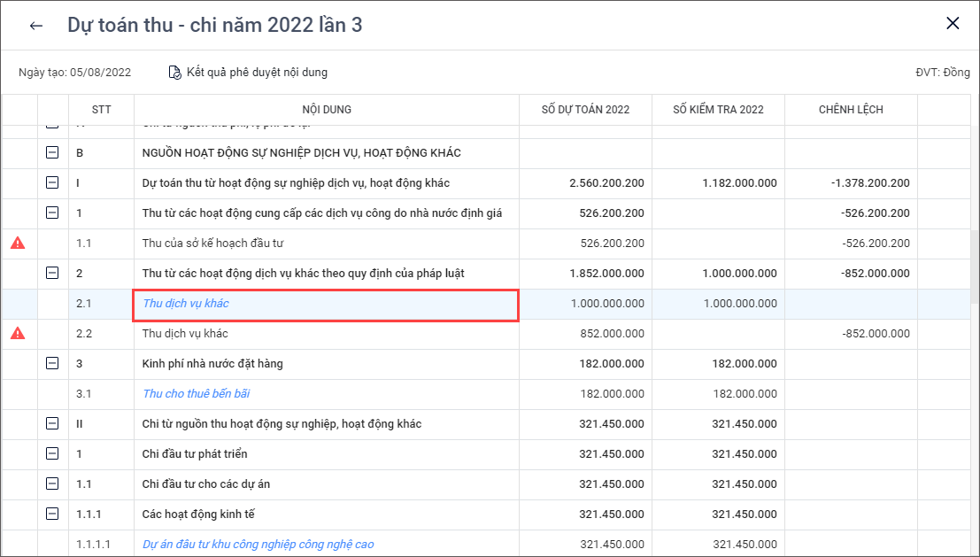
Task: Collapse Thu từ các hoạt động cung cấp row
Action: point(52,213)
